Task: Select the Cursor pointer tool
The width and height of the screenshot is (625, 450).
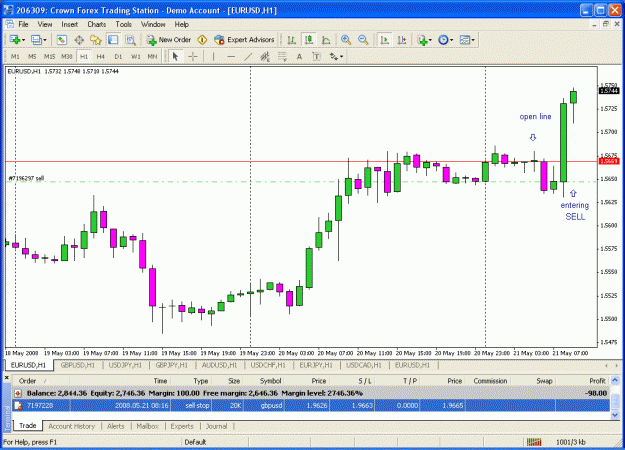Action: pyautogui.click(x=175, y=57)
